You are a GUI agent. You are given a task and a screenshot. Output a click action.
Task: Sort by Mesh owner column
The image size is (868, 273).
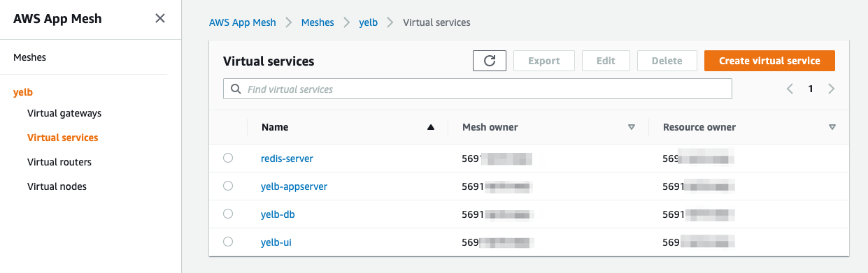(x=631, y=127)
